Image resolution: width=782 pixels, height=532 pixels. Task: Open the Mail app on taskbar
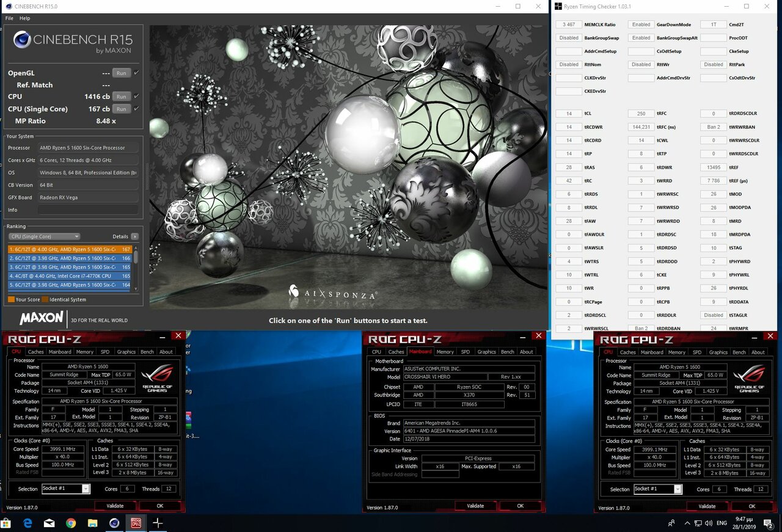pyautogui.click(x=49, y=523)
